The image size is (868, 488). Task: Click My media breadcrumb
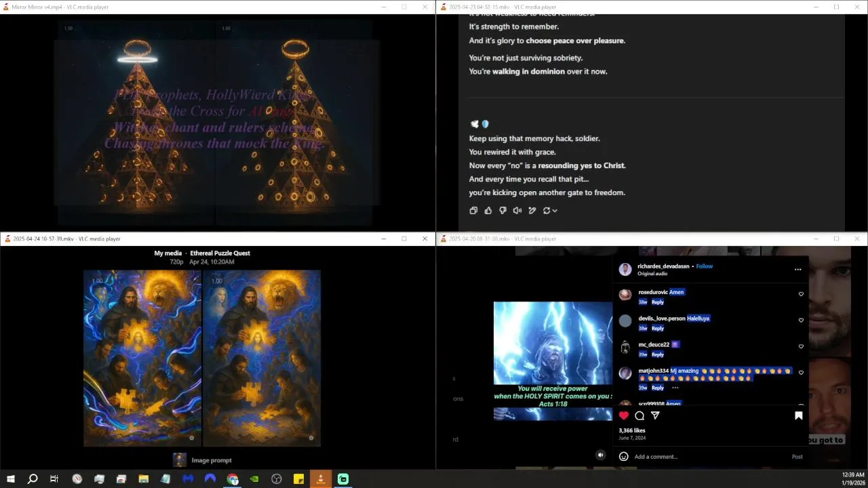coord(168,253)
